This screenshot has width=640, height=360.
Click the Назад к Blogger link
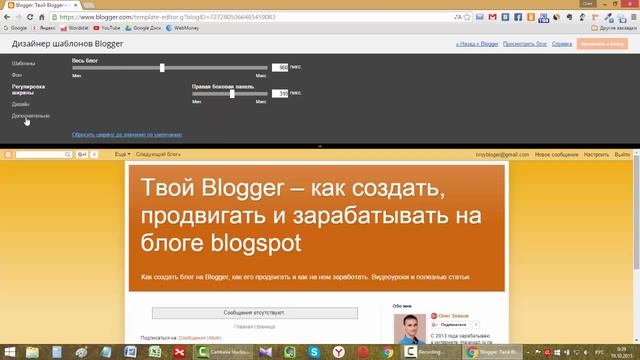point(477,44)
